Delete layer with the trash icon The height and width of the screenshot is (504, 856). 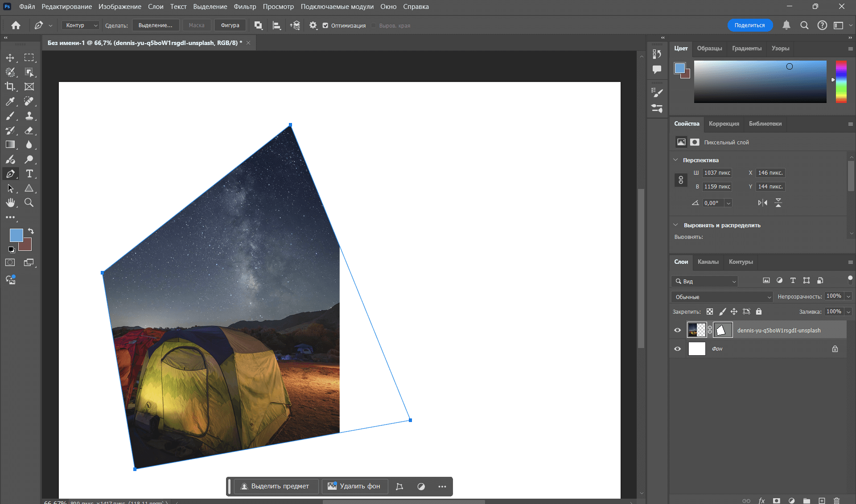(x=836, y=500)
